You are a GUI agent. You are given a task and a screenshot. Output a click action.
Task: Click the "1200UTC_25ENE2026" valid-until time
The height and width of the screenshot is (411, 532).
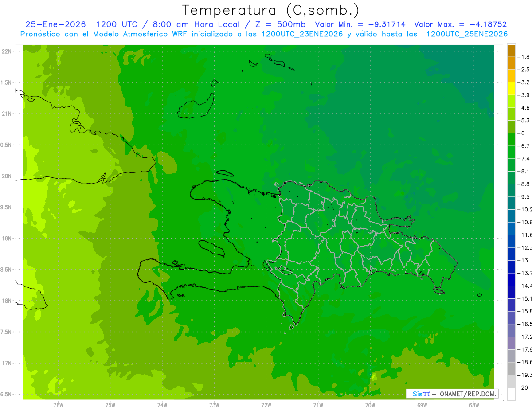point(467,34)
